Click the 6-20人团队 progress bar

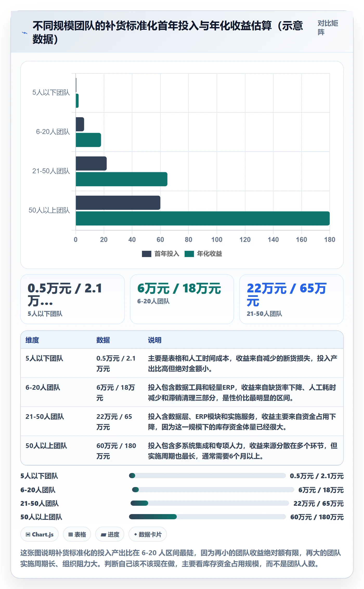[213, 490]
